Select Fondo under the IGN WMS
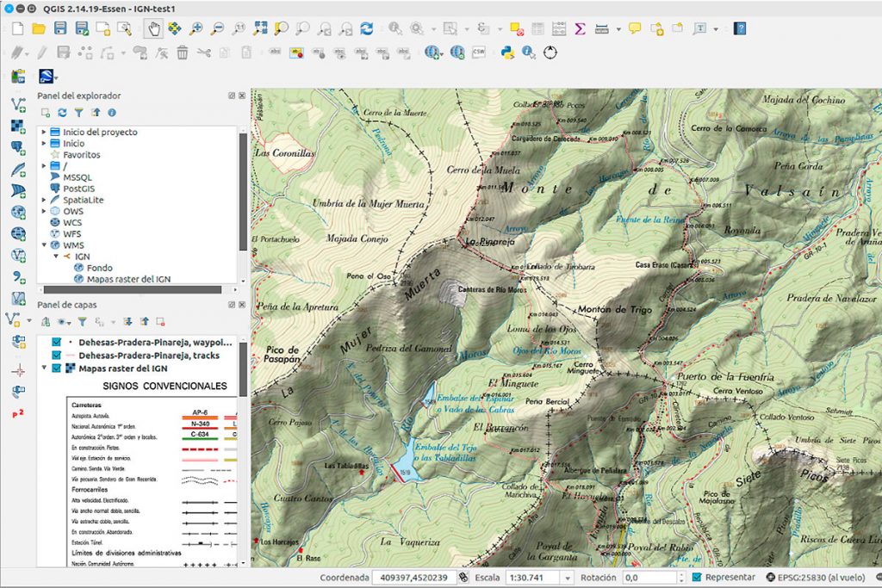Viewport: 882px width, 588px height. [99, 268]
